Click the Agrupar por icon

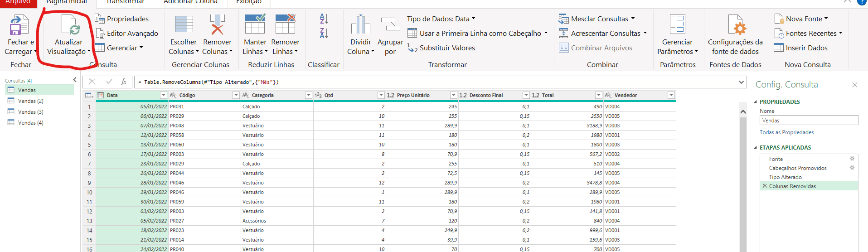(x=390, y=25)
